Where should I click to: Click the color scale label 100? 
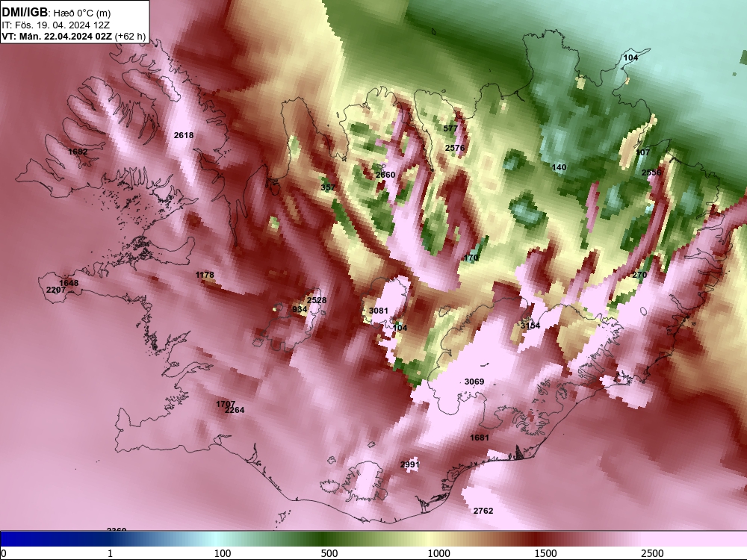[x=223, y=553]
